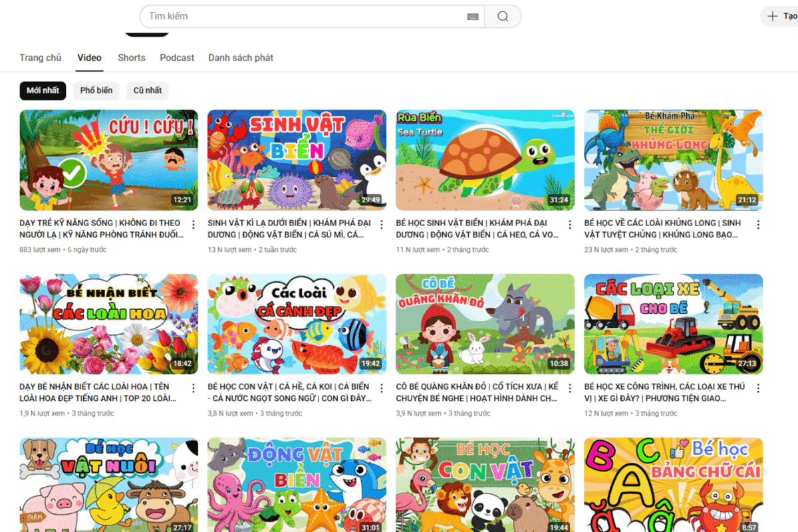
Task: Click the text 12 N lượt xem • 3 tháng trước
Action: coord(631,414)
